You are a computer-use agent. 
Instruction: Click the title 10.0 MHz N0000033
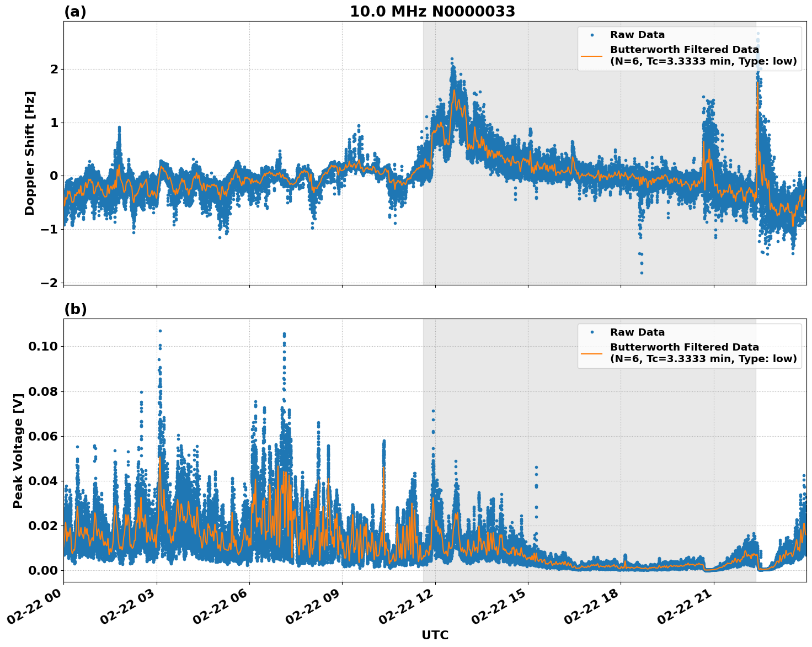(x=433, y=11)
